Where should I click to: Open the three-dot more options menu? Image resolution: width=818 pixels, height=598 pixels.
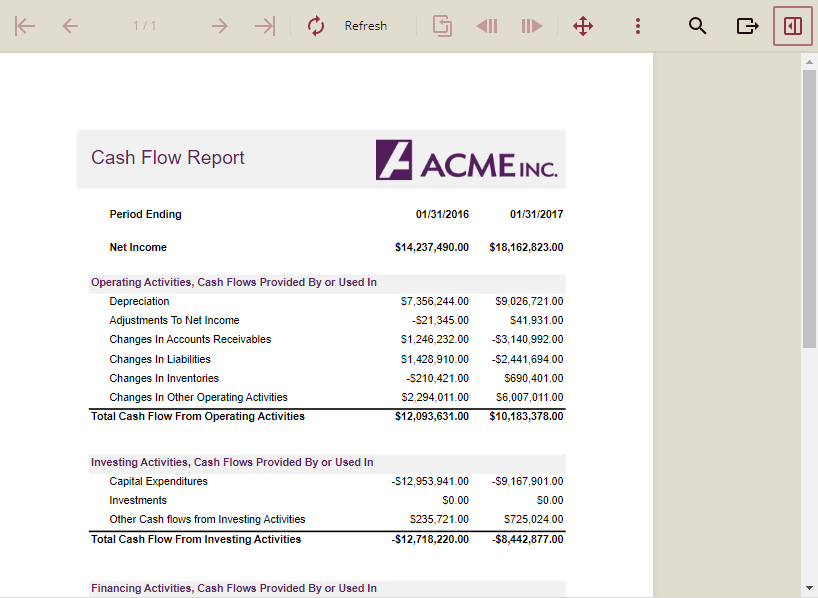pos(638,26)
